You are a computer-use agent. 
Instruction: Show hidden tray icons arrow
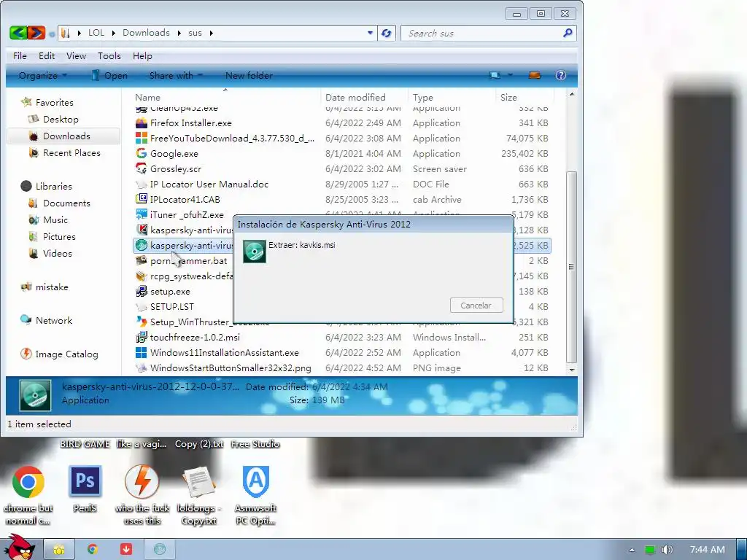click(632, 550)
